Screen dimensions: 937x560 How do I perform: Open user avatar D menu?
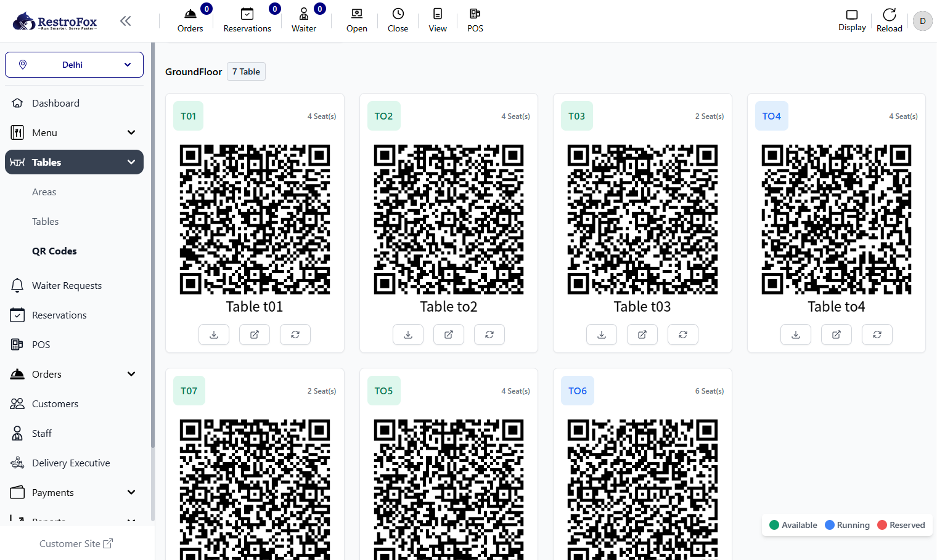(923, 21)
